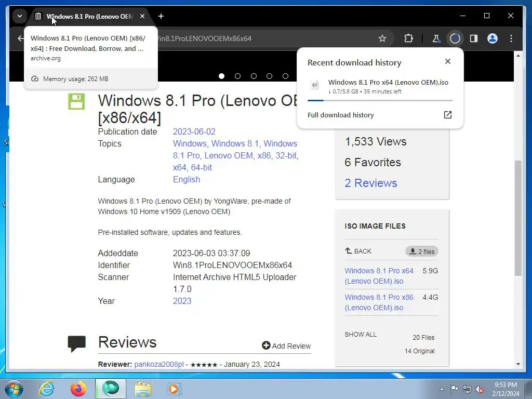
Task: Open the English language link
Action: point(187,179)
